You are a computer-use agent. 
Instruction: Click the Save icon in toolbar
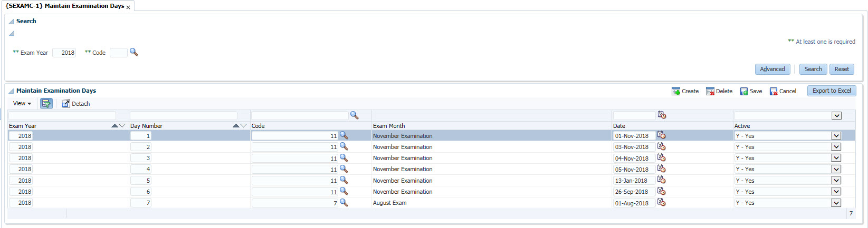[743, 91]
